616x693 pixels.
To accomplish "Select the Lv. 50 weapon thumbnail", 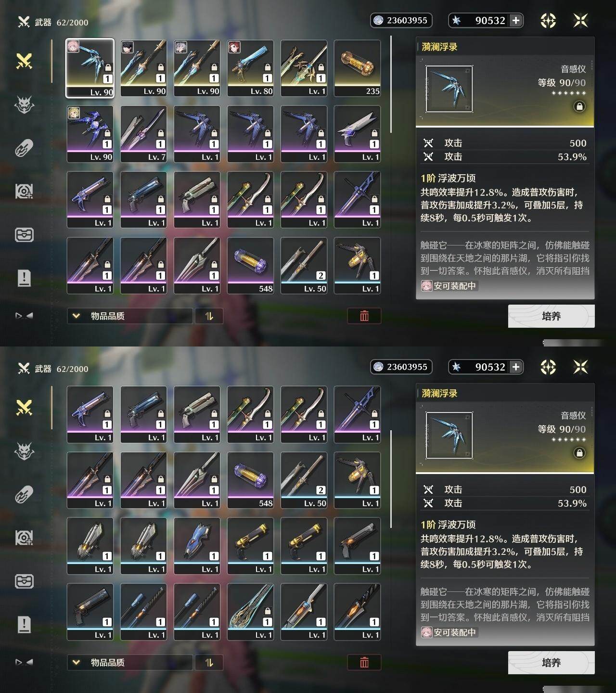I will tap(304, 265).
